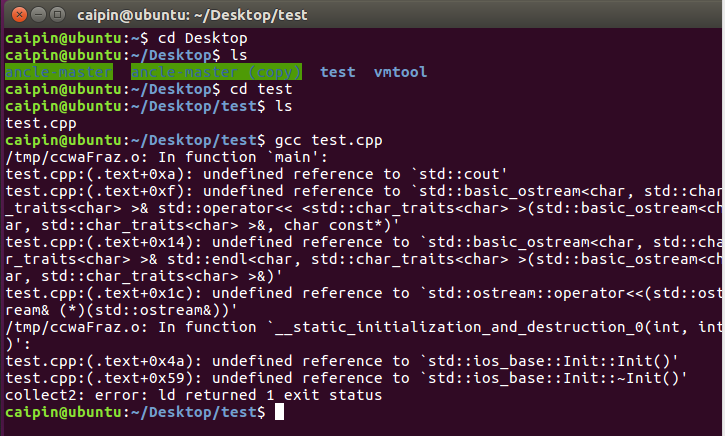This screenshot has width=725, height=436.
Task: Click the 'test.cpp:(.text+0x59)' ~Init() error line
Action: (x=346, y=378)
